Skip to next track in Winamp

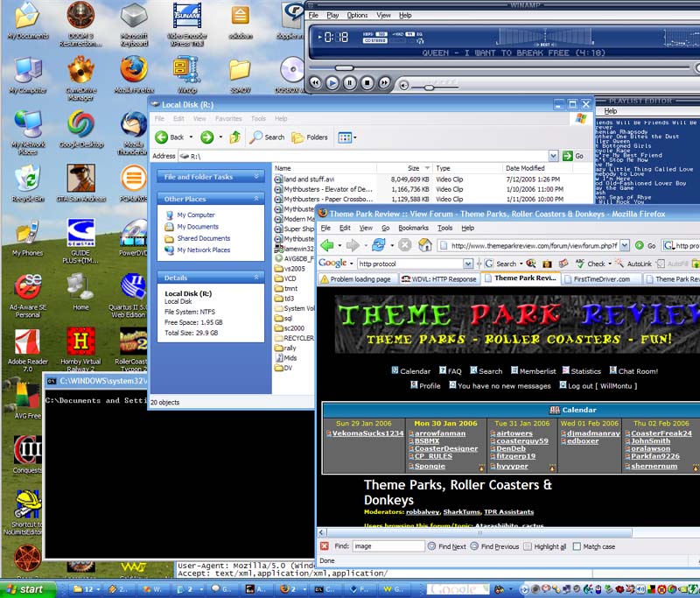pyautogui.click(x=384, y=82)
